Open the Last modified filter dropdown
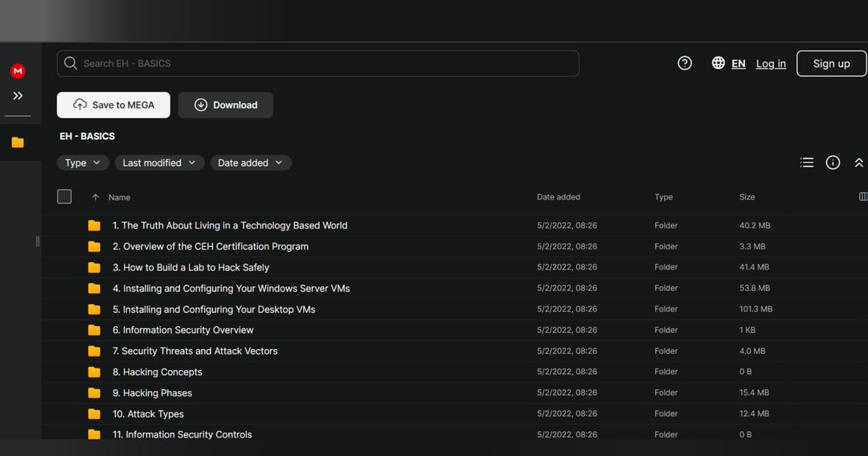This screenshot has width=868, height=456. (x=159, y=163)
